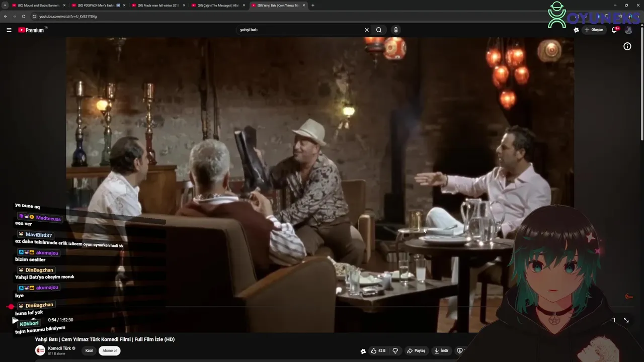Close the Yahşi Batı tab
Viewport: 644px width, 362px height.
(x=304, y=5)
